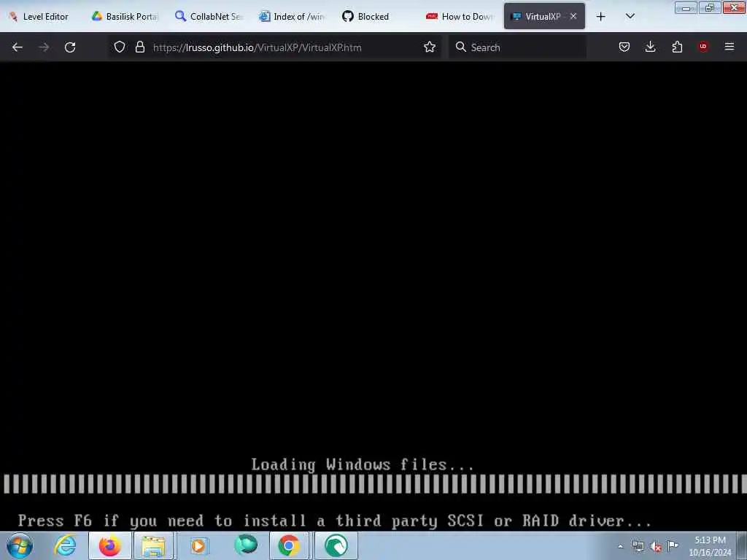
Task: Open the Firefox hamburger application menu
Action: coord(729,47)
